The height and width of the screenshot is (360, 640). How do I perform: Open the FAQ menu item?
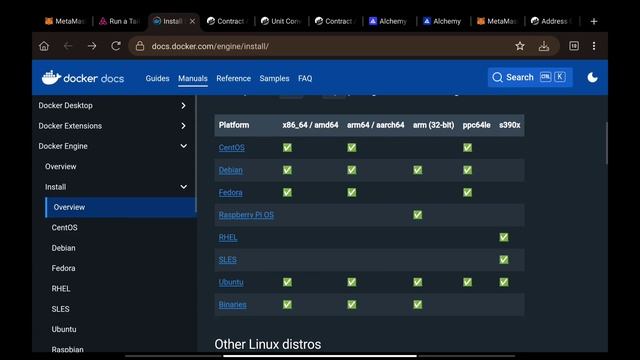pyautogui.click(x=305, y=78)
